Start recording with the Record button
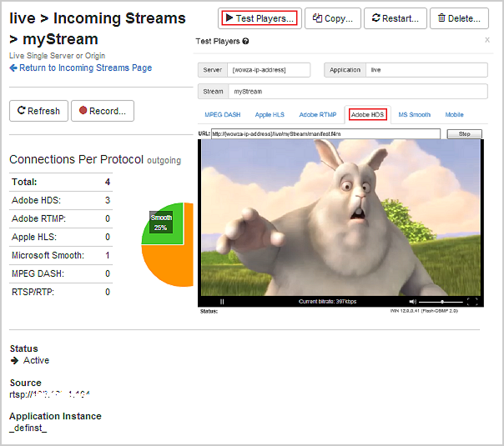This screenshot has width=504, height=446. (x=103, y=111)
